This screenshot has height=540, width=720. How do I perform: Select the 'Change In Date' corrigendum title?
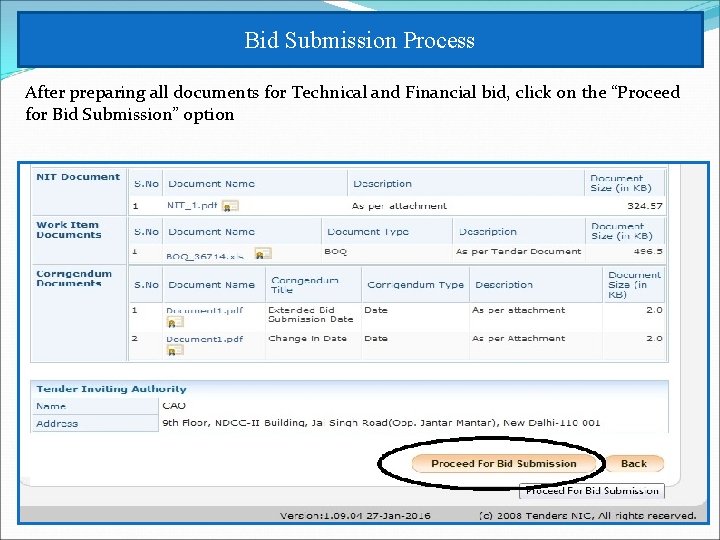[307, 338]
